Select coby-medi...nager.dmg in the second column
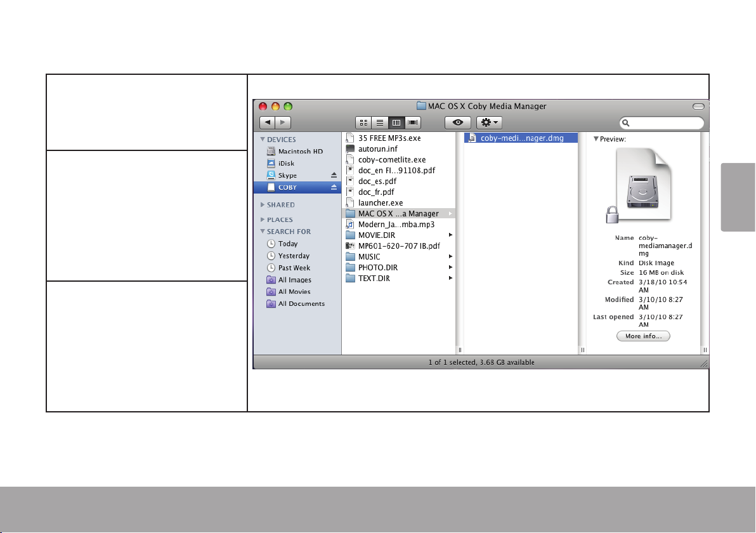 521,138
